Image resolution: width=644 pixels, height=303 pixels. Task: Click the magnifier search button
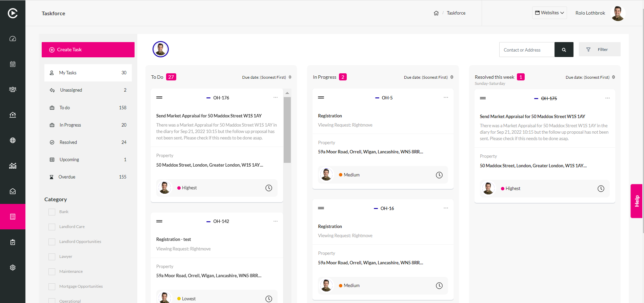[564, 50]
